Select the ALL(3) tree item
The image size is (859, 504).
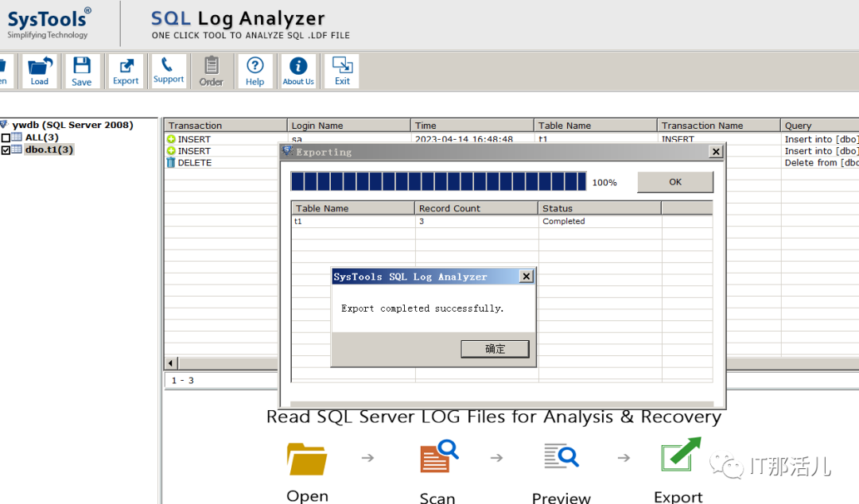click(x=41, y=138)
